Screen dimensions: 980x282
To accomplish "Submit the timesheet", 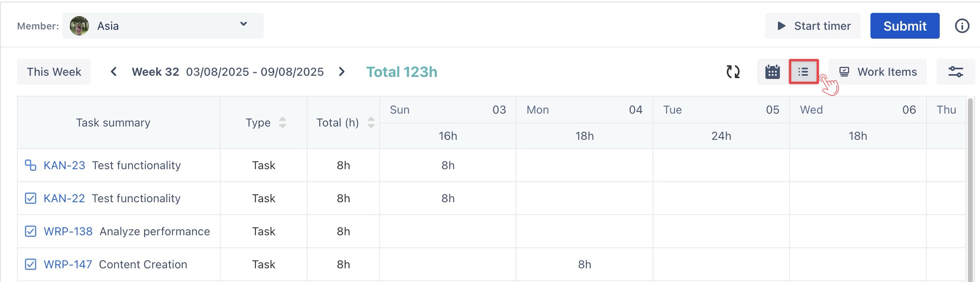I will (905, 26).
